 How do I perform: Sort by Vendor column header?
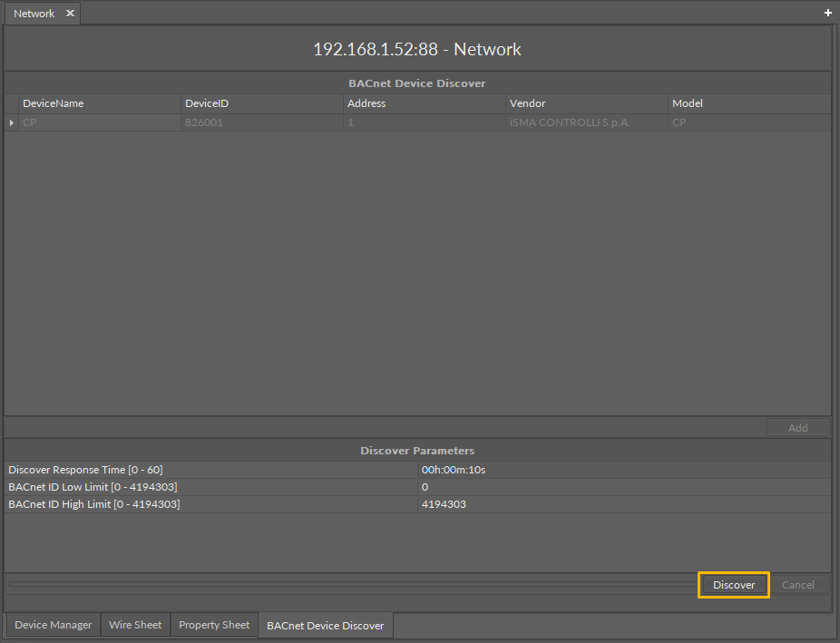coord(527,103)
